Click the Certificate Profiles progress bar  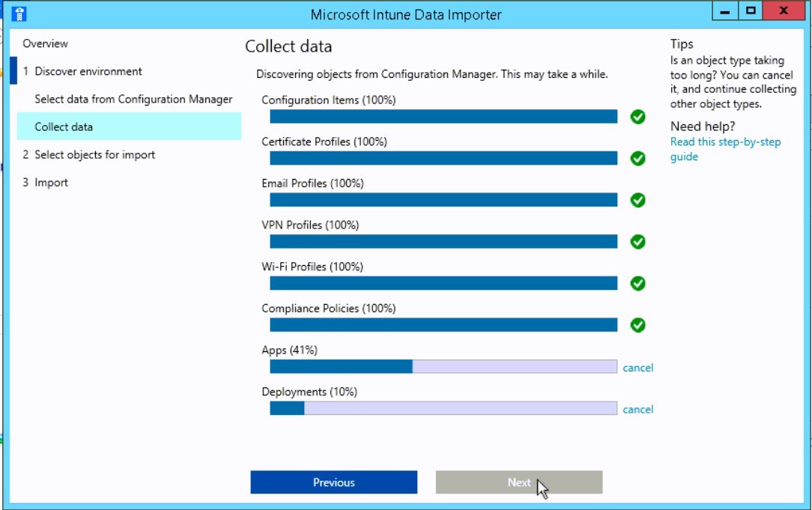(443, 158)
